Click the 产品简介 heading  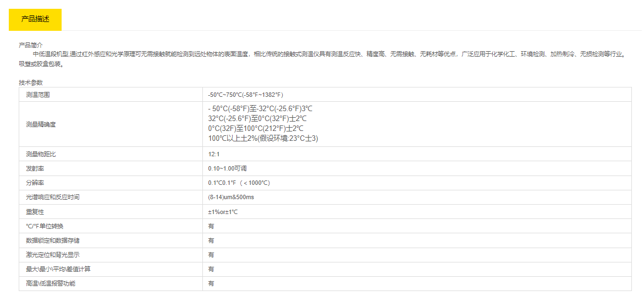[31, 45]
